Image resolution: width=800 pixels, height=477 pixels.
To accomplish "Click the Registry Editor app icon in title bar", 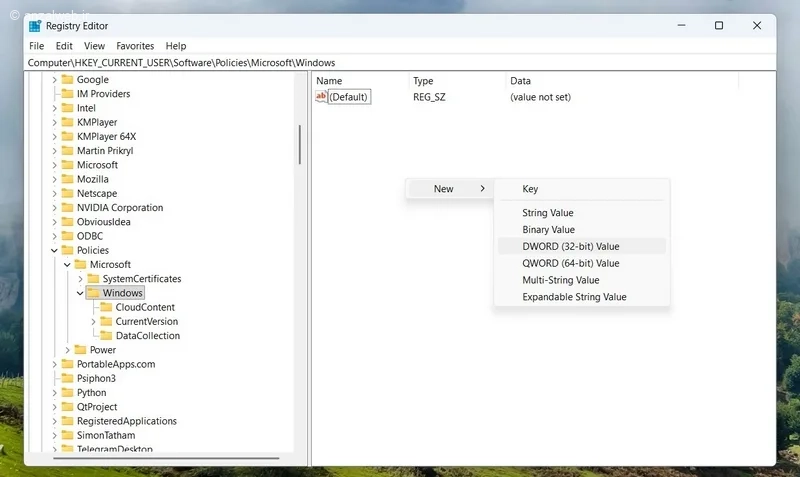I will pyautogui.click(x=35, y=26).
